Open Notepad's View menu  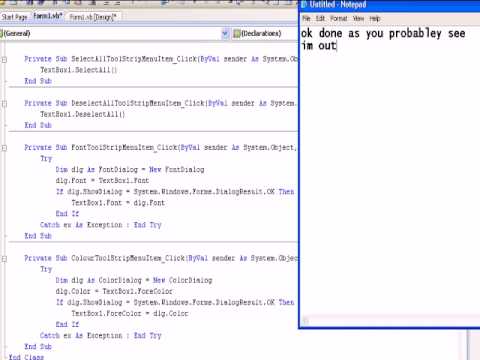click(x=358, y=18)
